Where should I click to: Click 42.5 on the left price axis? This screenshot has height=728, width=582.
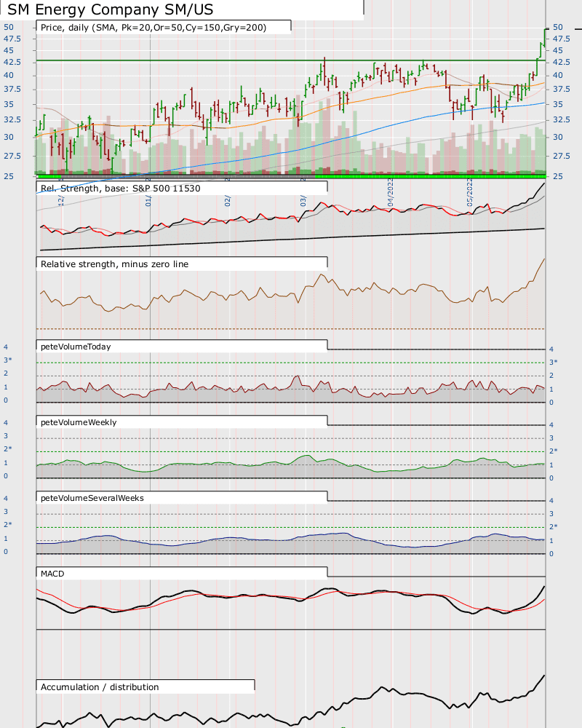12,62
